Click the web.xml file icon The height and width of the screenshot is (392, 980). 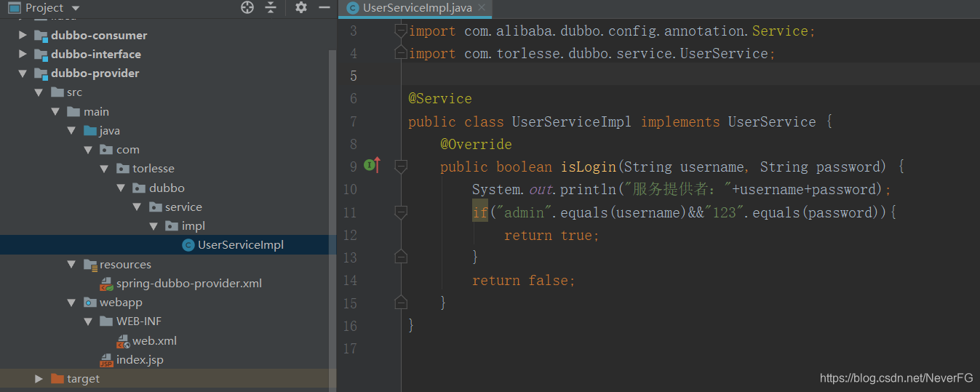click(122, 340)
